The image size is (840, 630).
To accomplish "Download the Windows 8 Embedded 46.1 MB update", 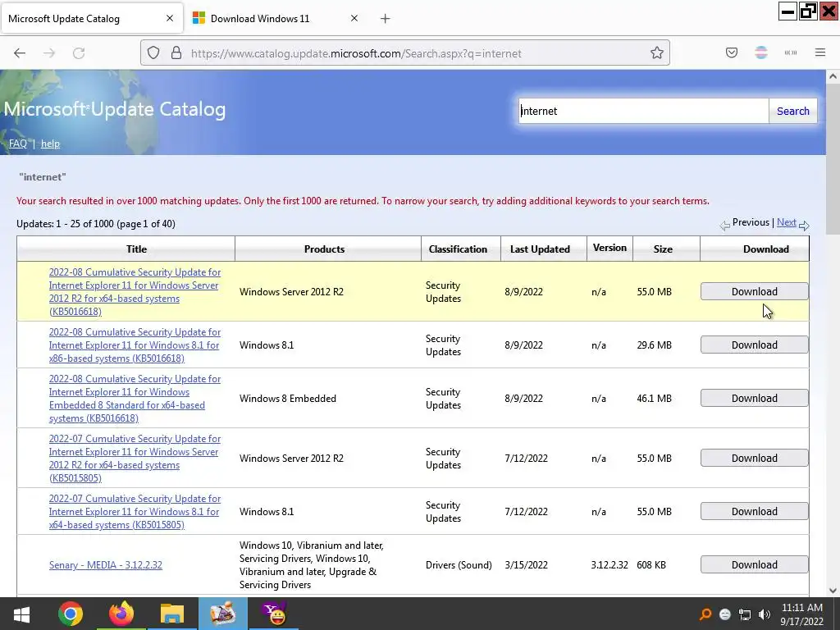I will click(x=755, y=398).
